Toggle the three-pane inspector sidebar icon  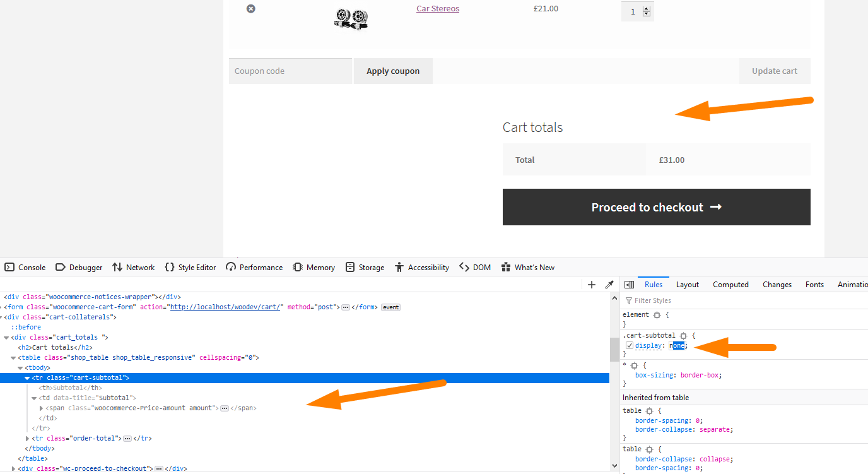(629, 285)
